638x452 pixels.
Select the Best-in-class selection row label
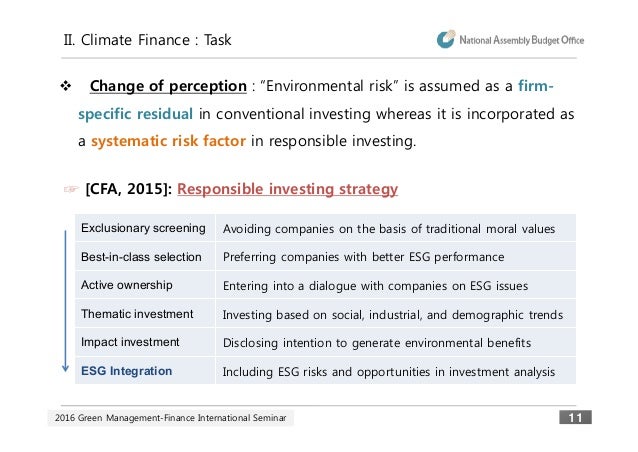143,256
